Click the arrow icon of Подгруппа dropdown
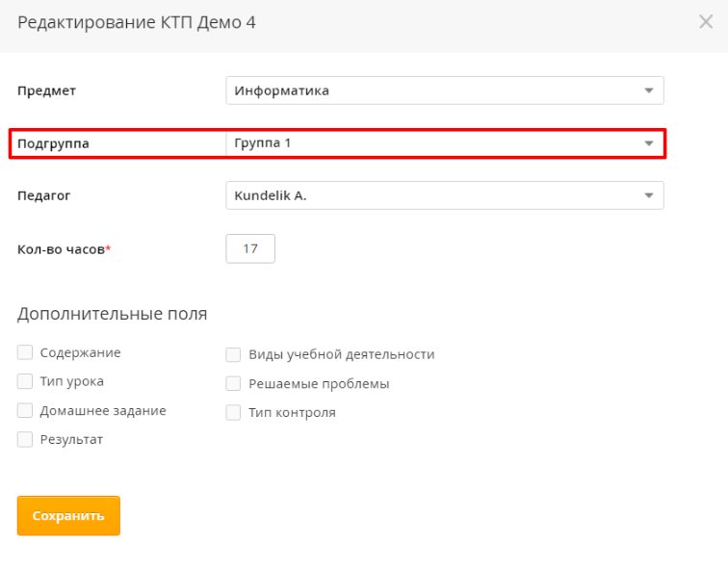 tap(648, 143)
